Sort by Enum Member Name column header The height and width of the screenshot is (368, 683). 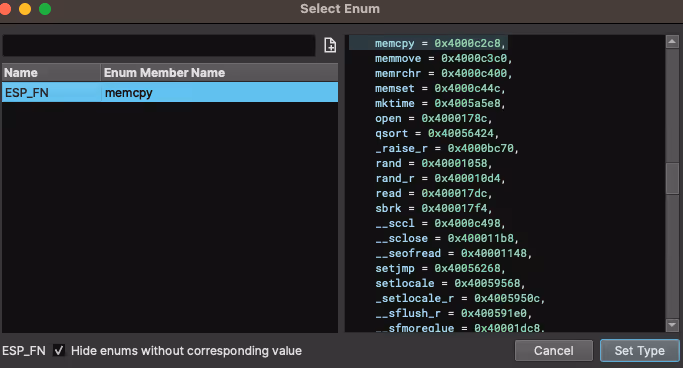(x=220, y=72)
